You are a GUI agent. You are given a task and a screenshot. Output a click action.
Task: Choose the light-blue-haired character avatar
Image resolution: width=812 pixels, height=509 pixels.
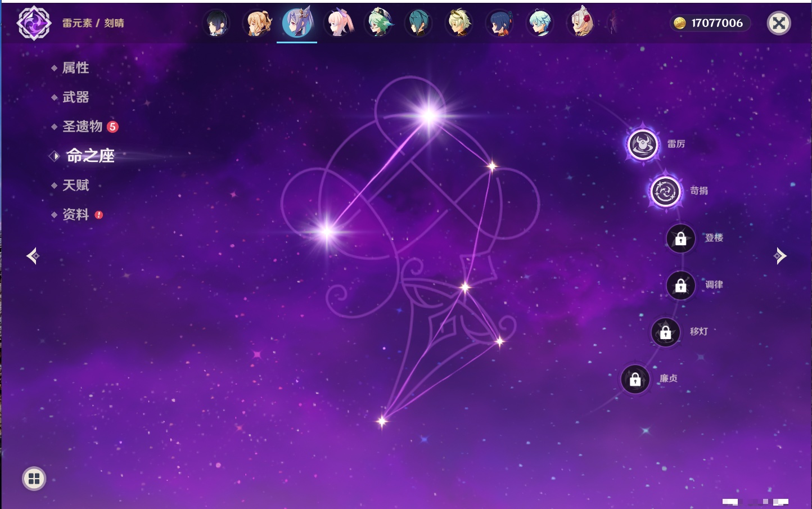[540, 23]
